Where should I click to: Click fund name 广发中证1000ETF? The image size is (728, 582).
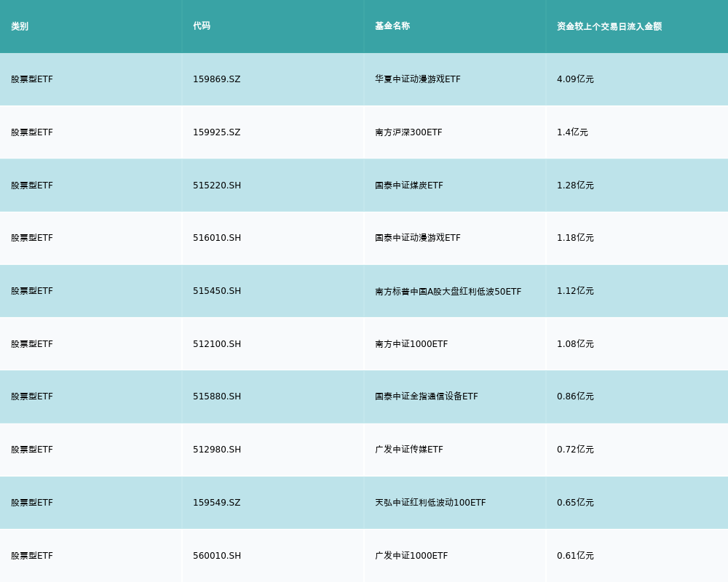pos(411,556)
